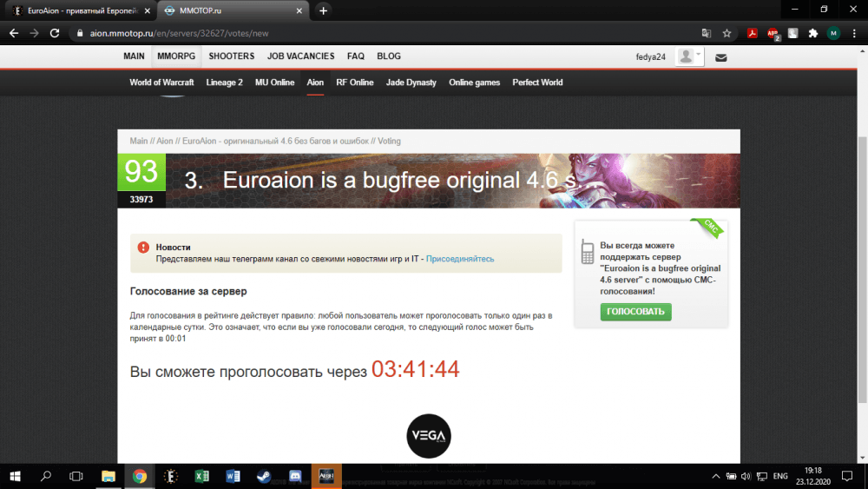Open the Adobe Acrobat extension
The image size is (868, 489).
pyautogui.click(x=753, y=34)
